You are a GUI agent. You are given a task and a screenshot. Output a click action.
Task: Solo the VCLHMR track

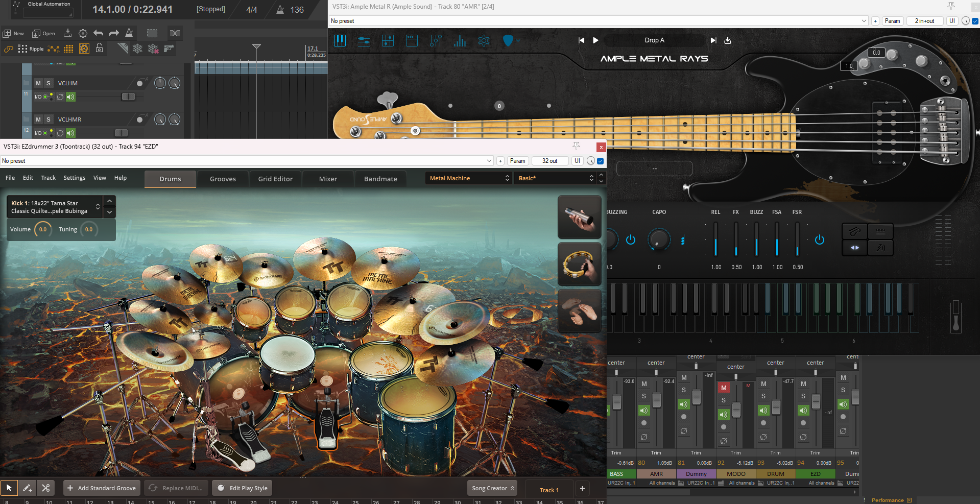49,119
